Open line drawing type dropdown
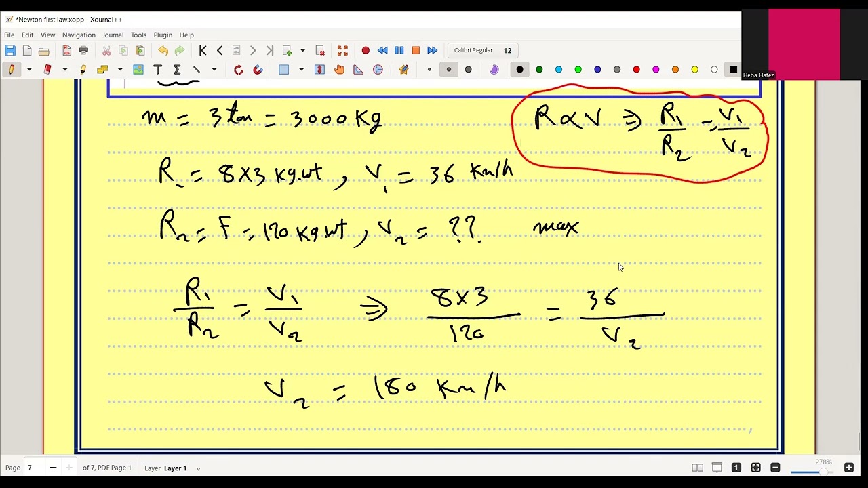This screenshot has height=488, width=868. point(214,69)
